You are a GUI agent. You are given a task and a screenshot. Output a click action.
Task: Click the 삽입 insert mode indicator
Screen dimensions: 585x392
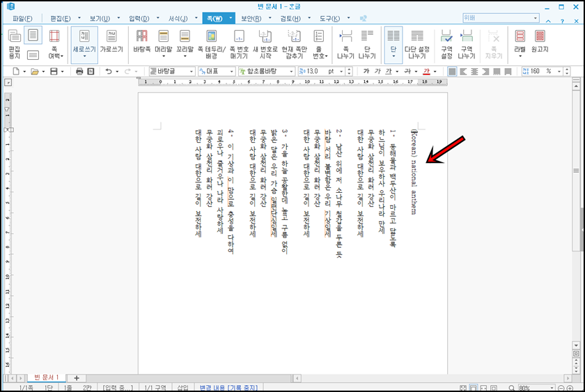[x=182, y=388]
